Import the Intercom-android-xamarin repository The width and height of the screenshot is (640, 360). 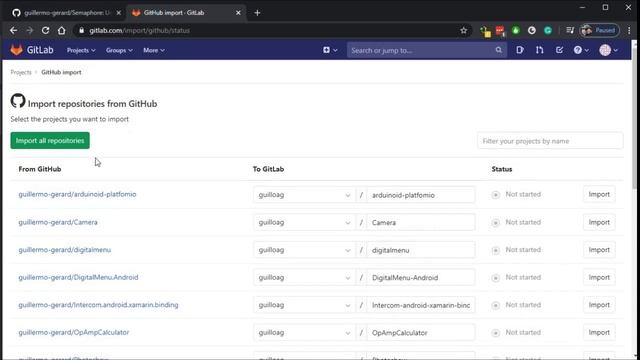click(599, 304)
